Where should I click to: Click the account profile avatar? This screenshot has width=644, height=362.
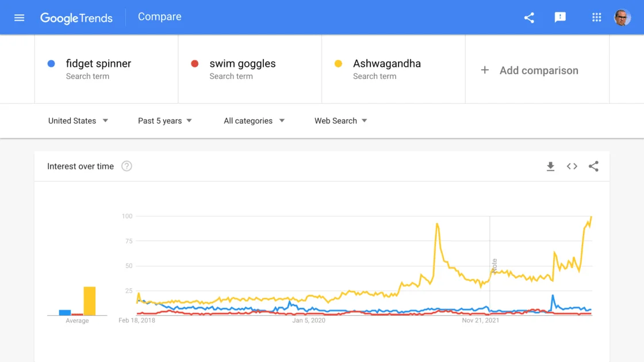tap(622, 17)
